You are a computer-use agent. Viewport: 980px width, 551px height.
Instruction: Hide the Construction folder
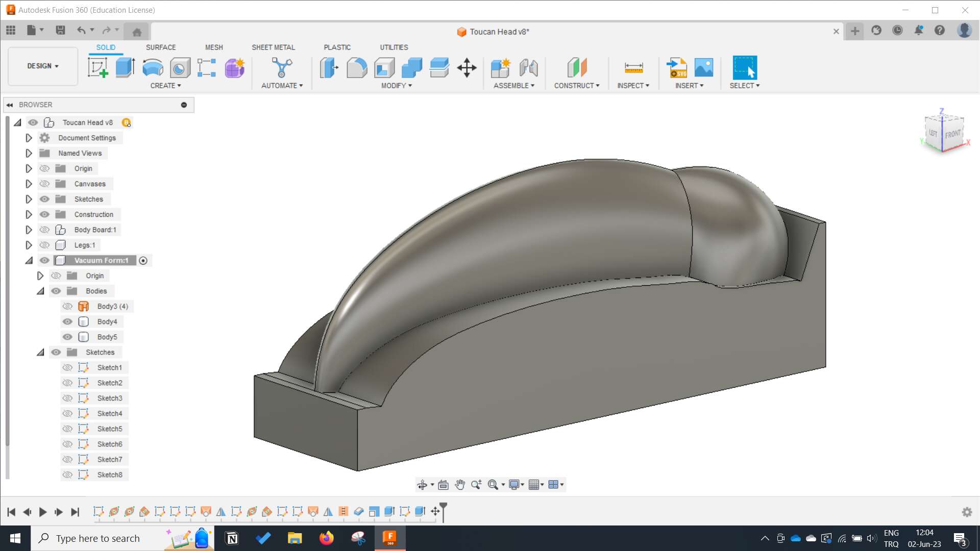coord(44,214)
